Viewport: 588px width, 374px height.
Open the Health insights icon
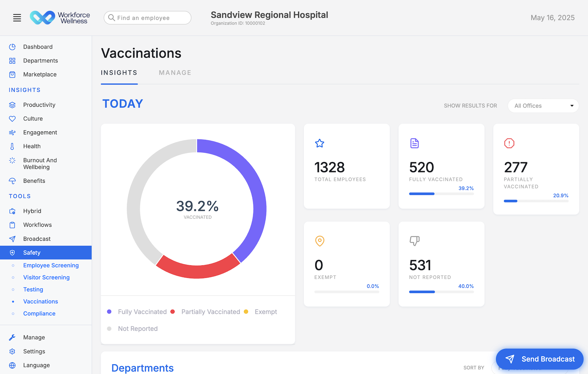click(x=12, y=146)
